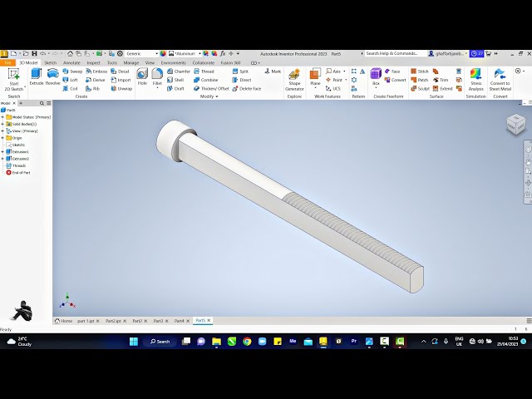Click the ViewCube in the viewport
Viewport: 532px width, 399px height.
pyautogui.click(x=515, y=124)
